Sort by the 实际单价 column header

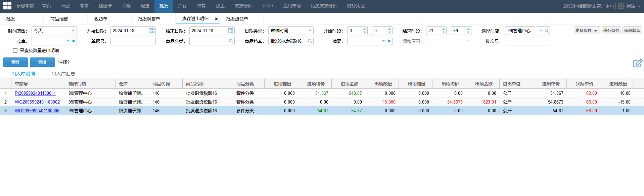583,84
